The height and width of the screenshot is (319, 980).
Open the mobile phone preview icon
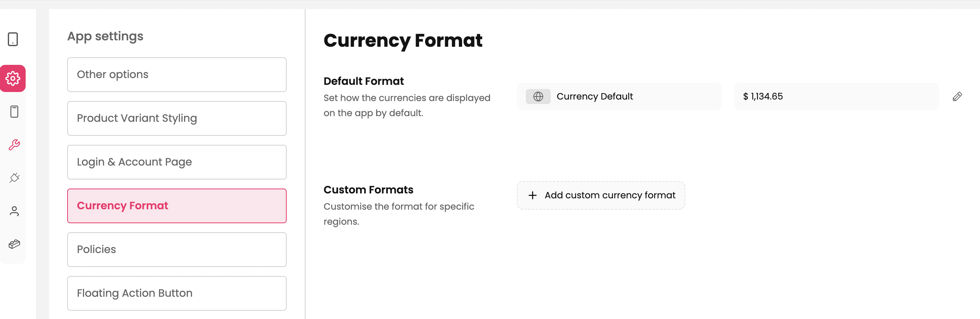(14, 112)
